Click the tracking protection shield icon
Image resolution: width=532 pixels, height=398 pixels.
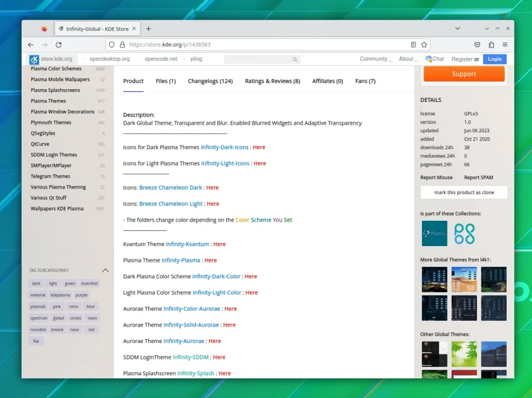(111, 44)
